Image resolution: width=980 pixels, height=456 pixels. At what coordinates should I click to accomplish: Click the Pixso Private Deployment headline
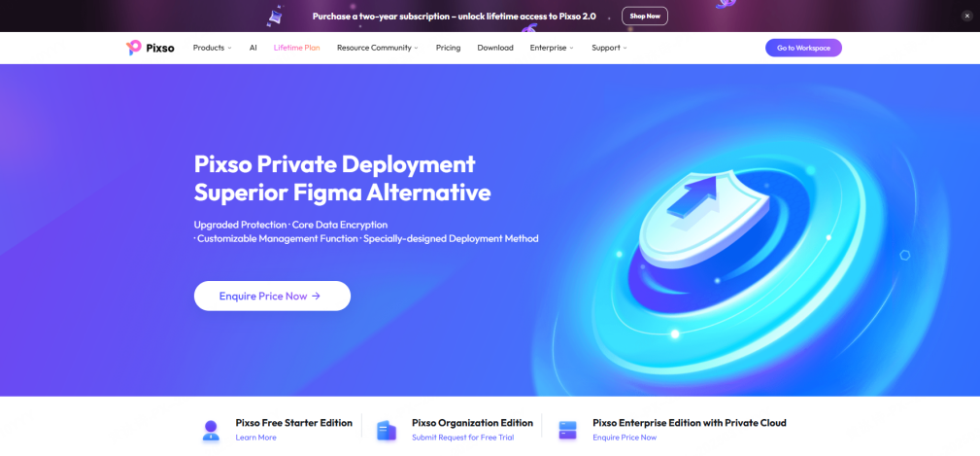334,164
